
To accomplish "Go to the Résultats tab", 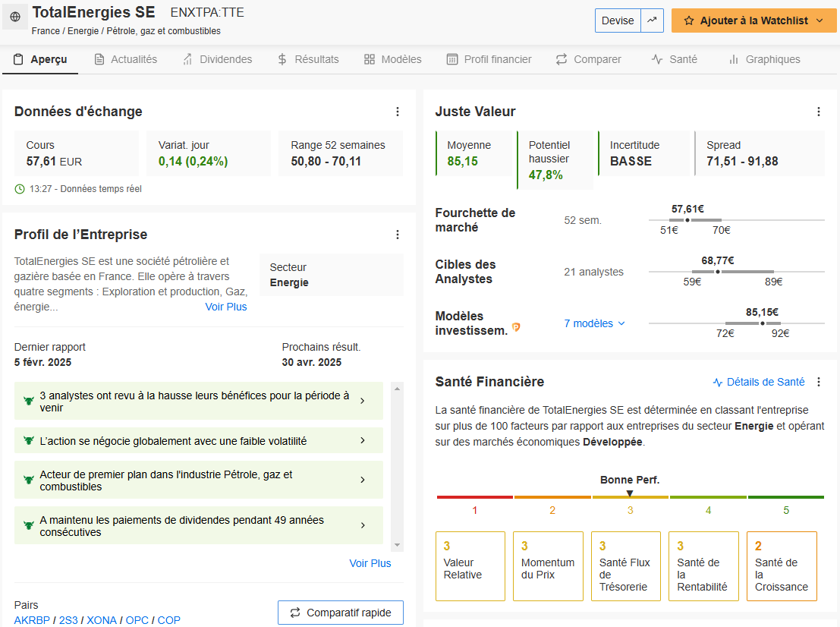I will point(308,59).
